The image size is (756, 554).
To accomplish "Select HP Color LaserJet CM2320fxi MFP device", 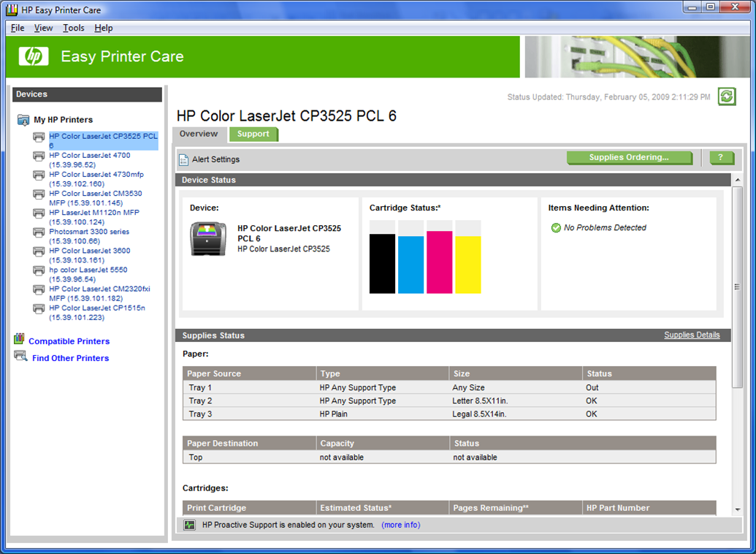I will tap(100, 293).
